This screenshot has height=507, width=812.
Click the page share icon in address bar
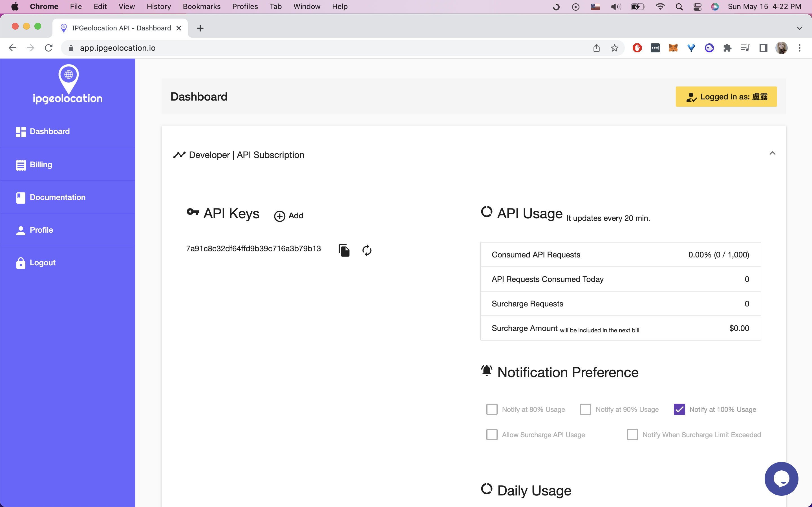point(596,48)
